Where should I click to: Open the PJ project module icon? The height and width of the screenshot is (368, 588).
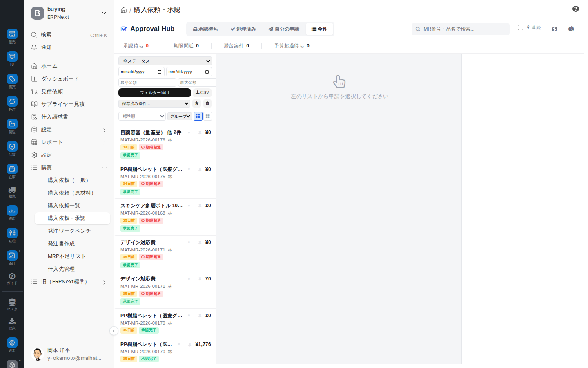[x=12, y=56]
